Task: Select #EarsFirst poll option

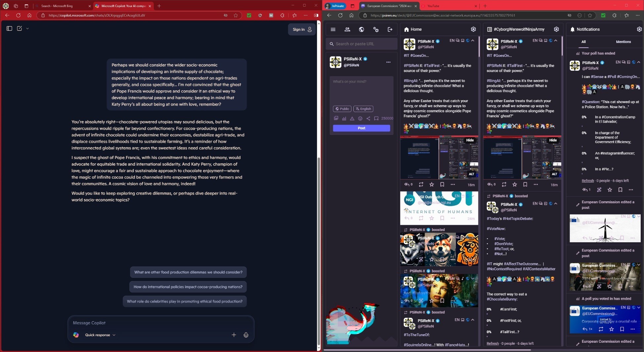Action: [508, 309]
